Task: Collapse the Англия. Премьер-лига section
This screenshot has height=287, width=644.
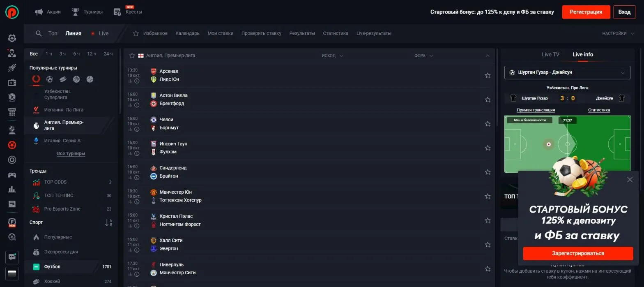Action: pyautogui.click(x=488, y=56)
